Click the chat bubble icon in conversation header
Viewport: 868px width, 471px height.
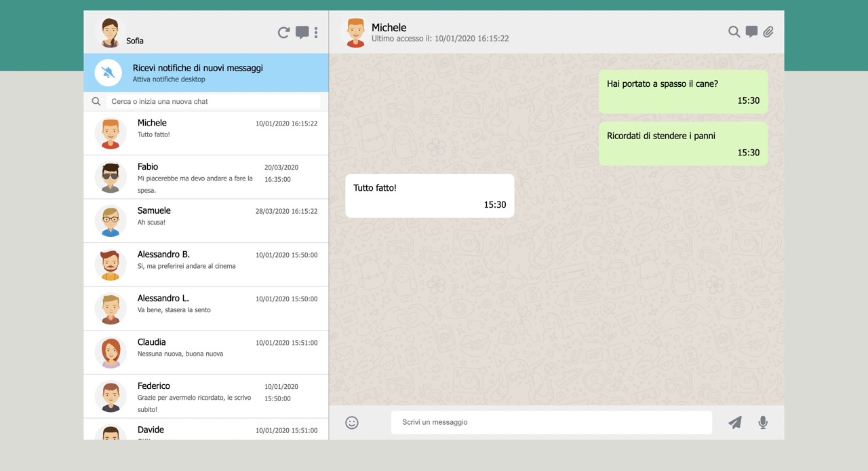(x=751, y=32)
